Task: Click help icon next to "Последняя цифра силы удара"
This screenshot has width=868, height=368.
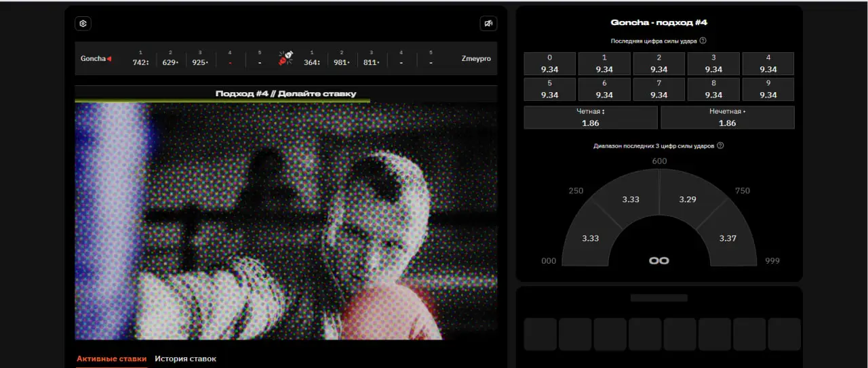Action: pyautogui.click(x=703, y=41)
